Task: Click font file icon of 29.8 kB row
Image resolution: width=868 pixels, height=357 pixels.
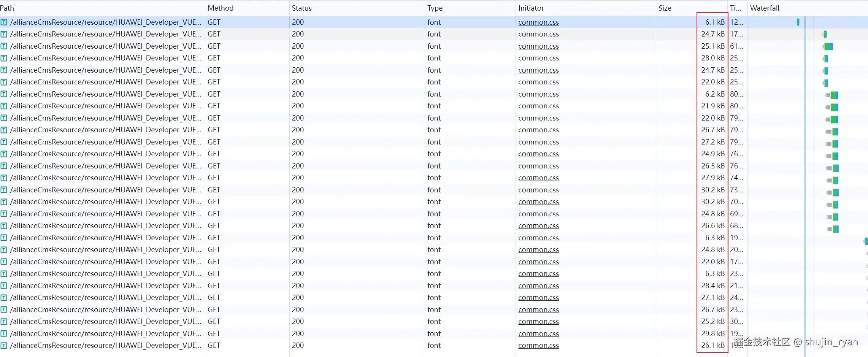Action: [x=4, y=333]
